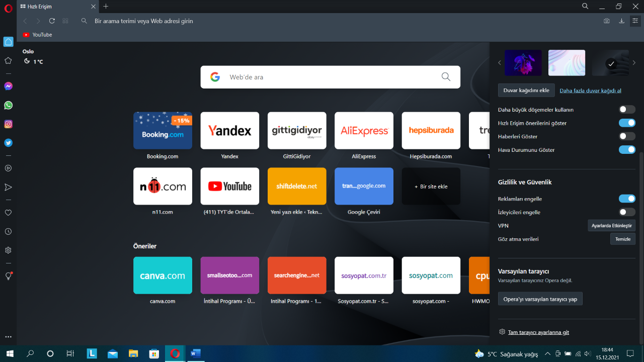Open the Booking.com speed dial tile
644x362 pixels.
pos(163,130)
